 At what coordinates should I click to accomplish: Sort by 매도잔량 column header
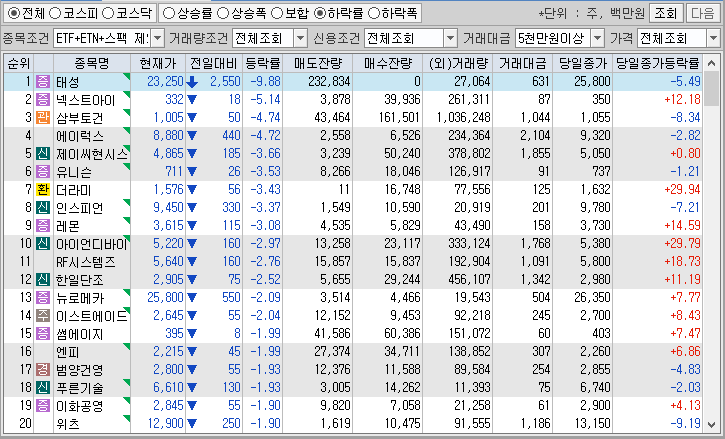click(318, 63)
